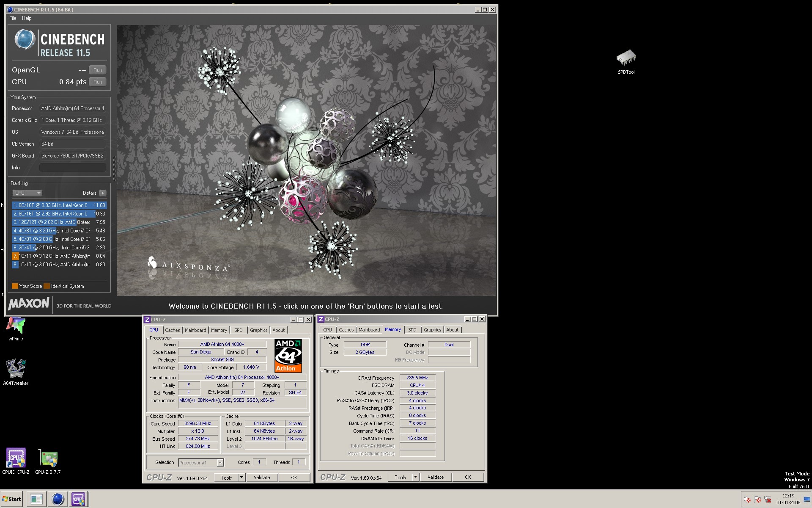Click the DRAM Frequency 235.5 MHz value
Image resolution: width=812 pixels, height=508 pixels.
tap(417, 378)
